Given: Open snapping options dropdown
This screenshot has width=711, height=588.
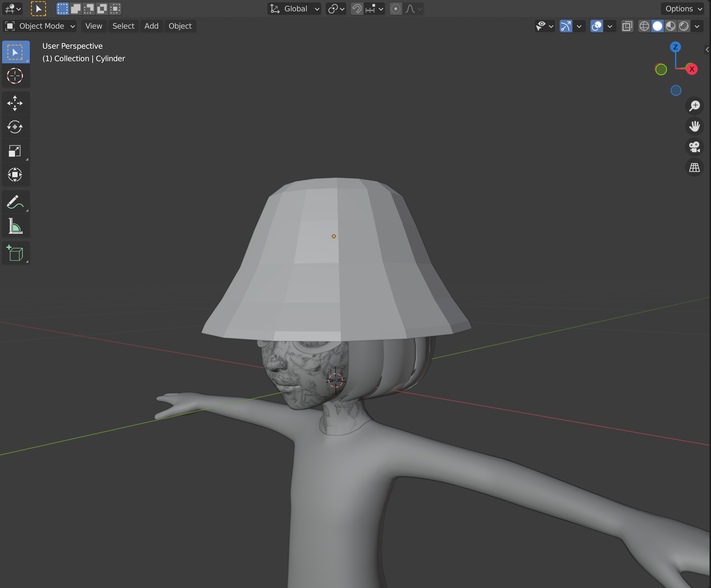Looking at the screenshot, I should tap(375, 8).
